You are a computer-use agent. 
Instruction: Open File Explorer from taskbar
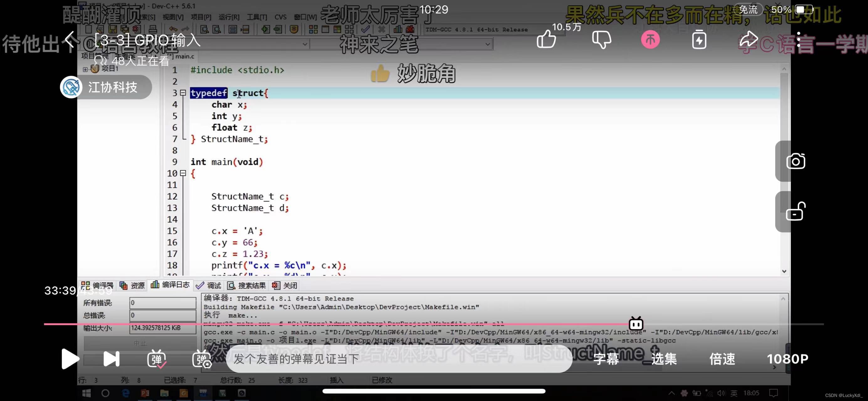tap(165, 393)
